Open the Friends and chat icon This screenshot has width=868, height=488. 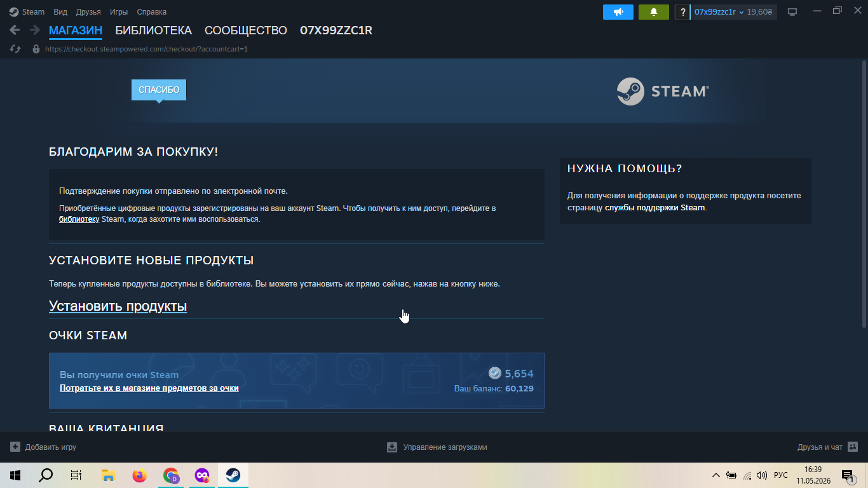(x=853, y=447)
